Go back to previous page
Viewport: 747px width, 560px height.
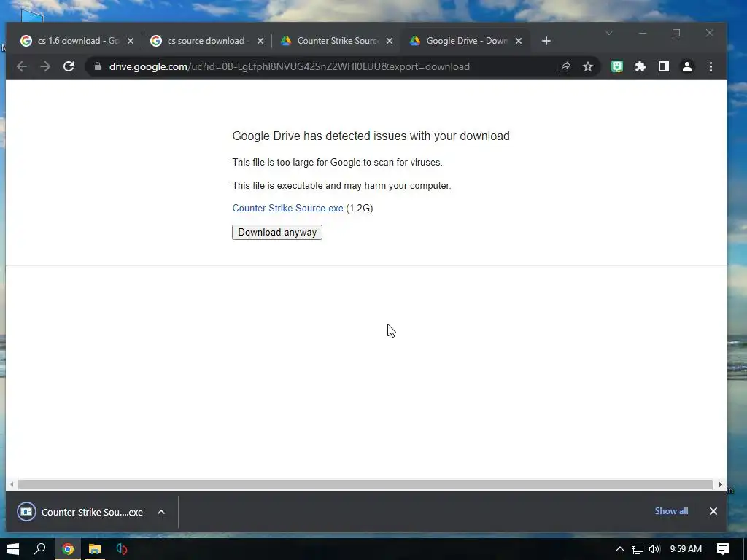[21, 66]
